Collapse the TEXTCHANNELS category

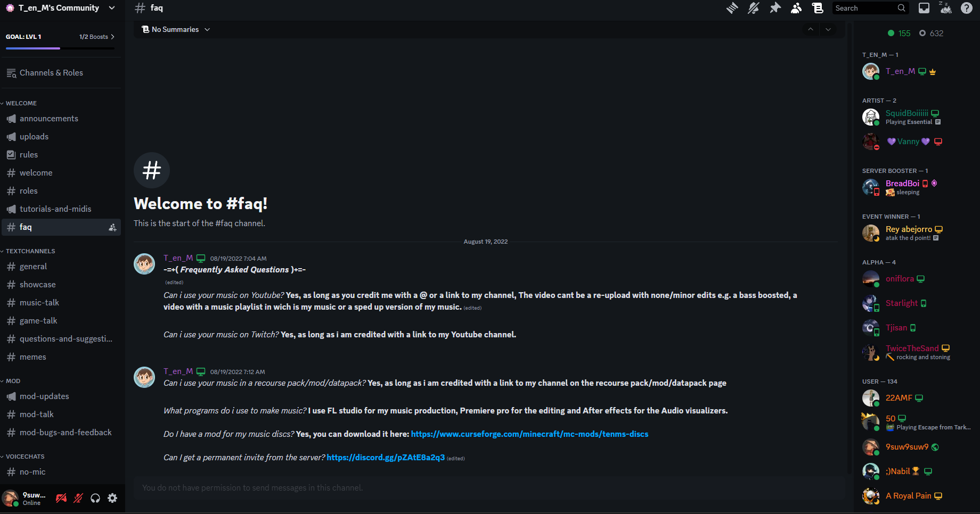pos(29,251)
